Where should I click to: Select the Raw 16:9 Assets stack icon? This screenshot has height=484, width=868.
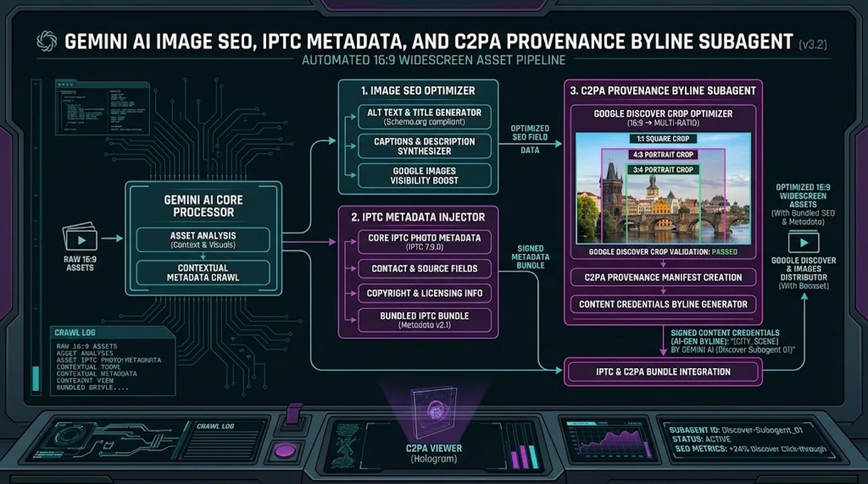coord(80,238)
